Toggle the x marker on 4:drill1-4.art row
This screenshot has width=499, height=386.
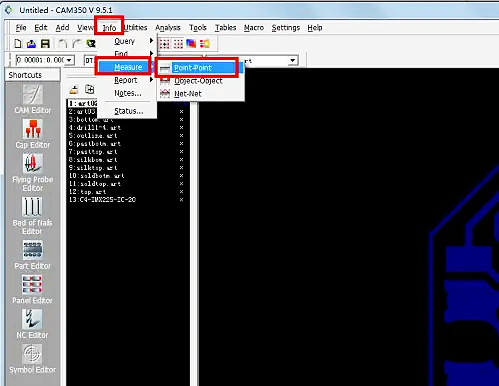pos(181,127)
